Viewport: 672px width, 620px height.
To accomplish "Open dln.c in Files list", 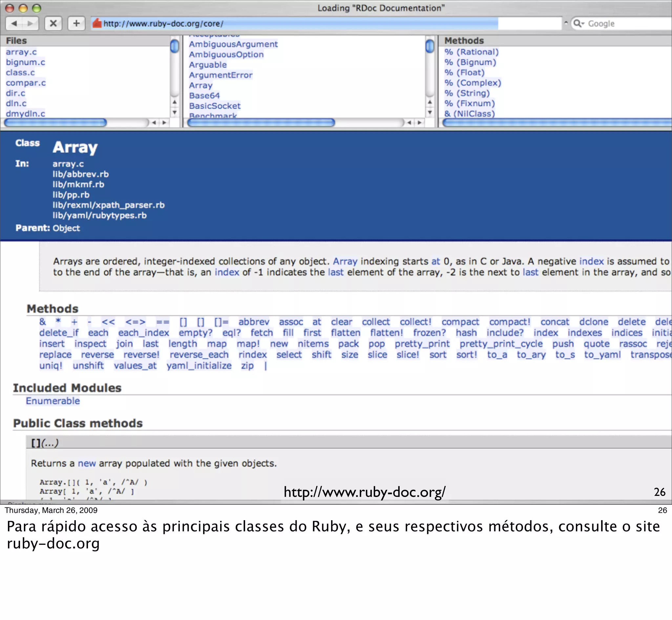I will click(16, 103).
